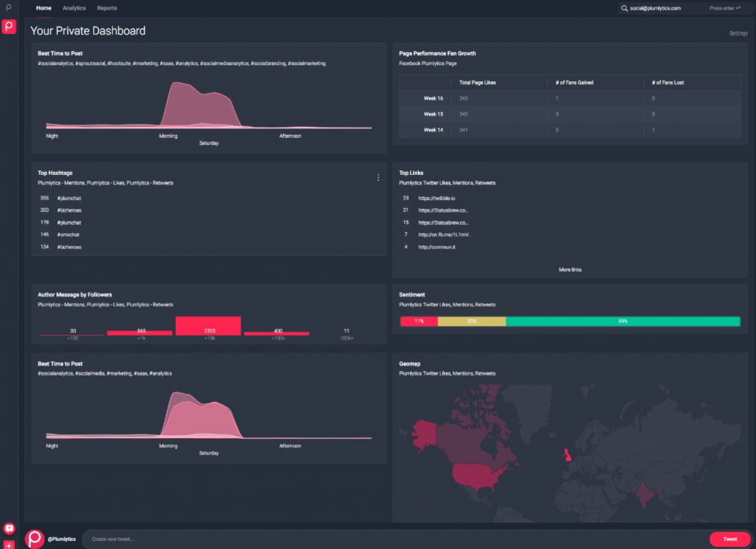Image resolution: width=756 pixels, height=549 pixels.
Task: Select #plumchat hashtag with 178 count
Action: click(x=69, y=223)
